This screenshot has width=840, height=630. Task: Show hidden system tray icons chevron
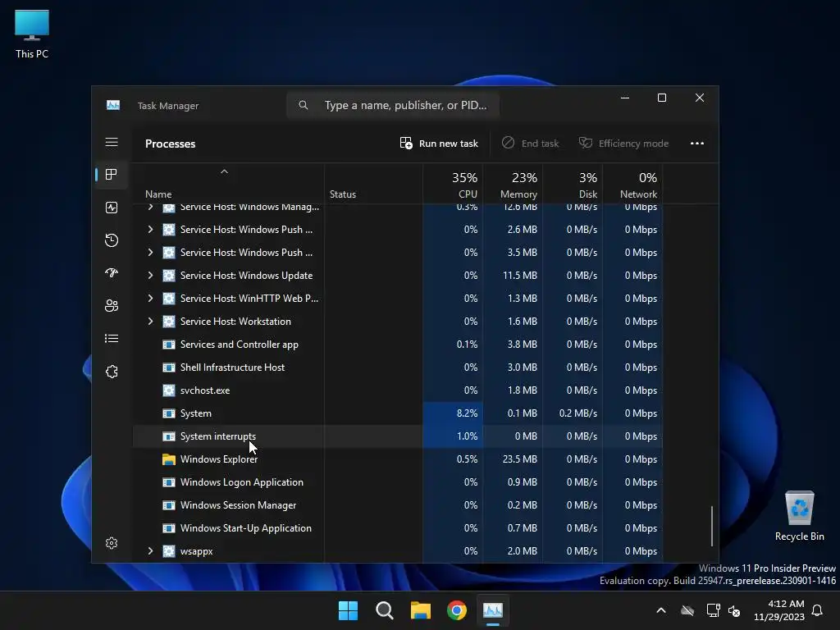[x=661, y=610]
